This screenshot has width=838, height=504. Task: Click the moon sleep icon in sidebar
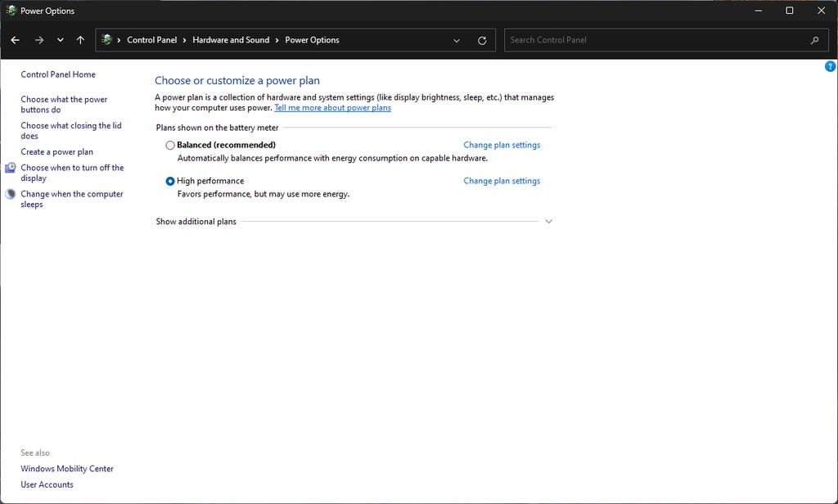pyautogui.click(x=11, y=194)
